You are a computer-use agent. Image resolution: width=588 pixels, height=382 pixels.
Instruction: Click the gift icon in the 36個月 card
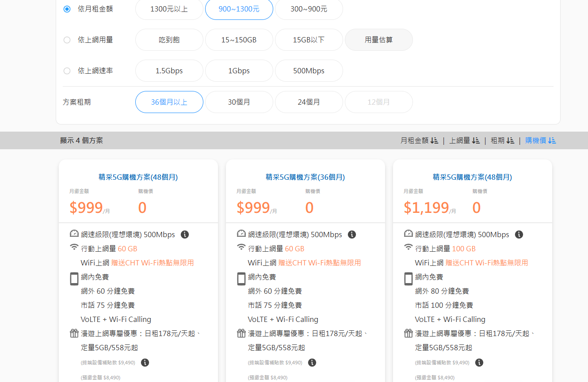coord(241,333)
